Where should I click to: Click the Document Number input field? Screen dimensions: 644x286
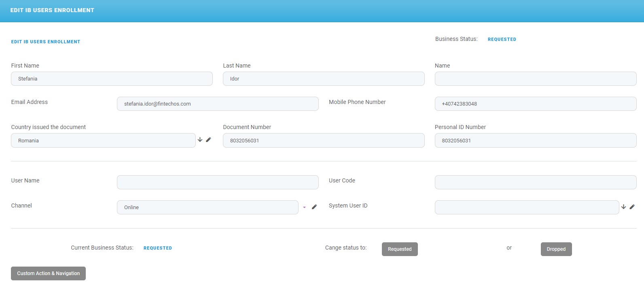[x=324, y=140]
